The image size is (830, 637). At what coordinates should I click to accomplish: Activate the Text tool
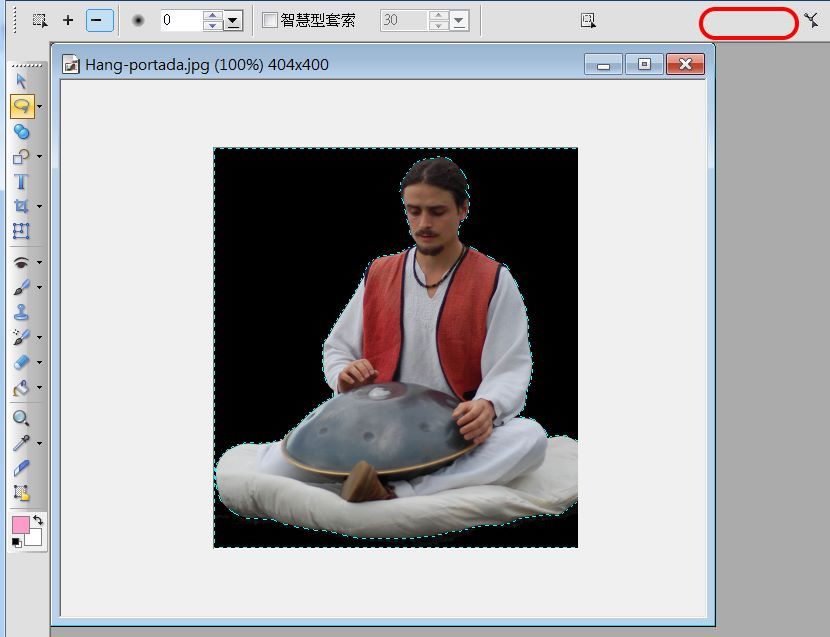(21, 182)
